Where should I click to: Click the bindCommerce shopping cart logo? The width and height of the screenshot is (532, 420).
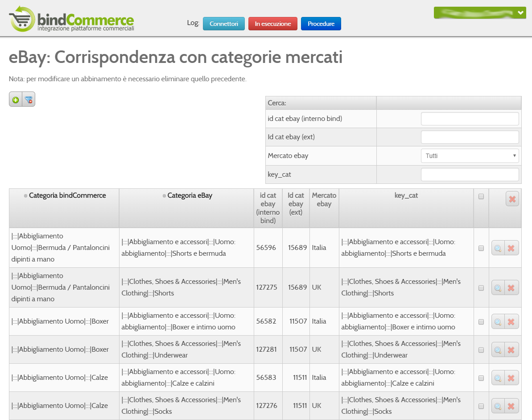pos(71,19)
